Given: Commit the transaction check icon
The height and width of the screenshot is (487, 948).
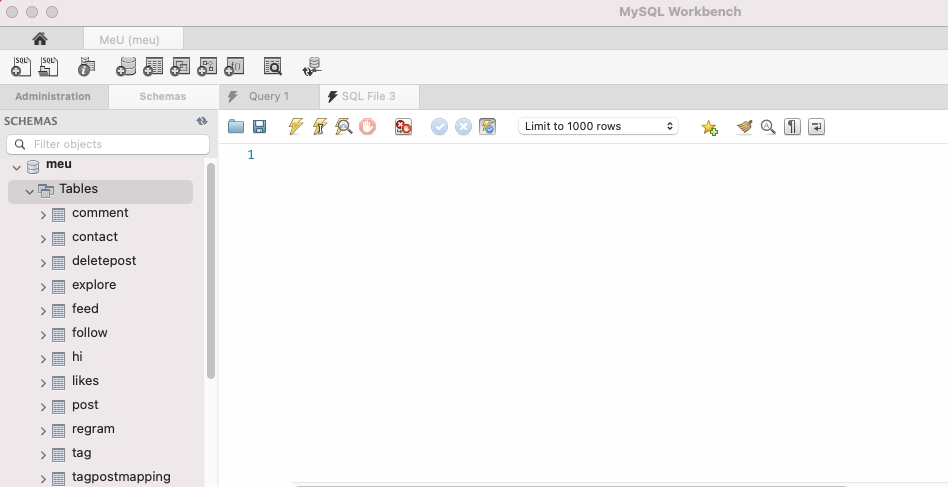Looking at the screenshot, I should pyautogui.click(x=440, y=126).
